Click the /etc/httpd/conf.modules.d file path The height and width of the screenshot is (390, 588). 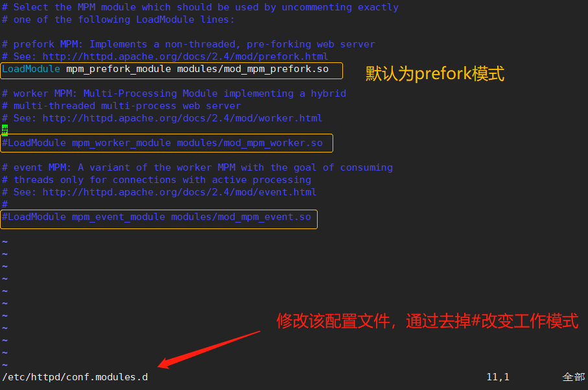(x=75, y=377)
